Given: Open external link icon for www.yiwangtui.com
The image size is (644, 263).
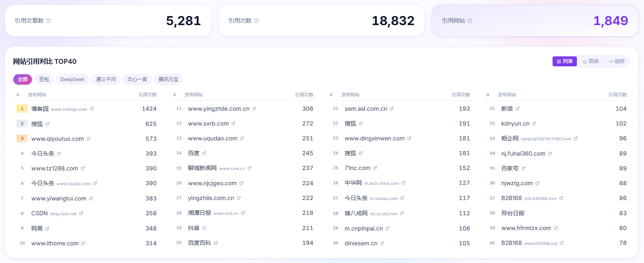Looking at the screenshot, I should coord(91,198).
